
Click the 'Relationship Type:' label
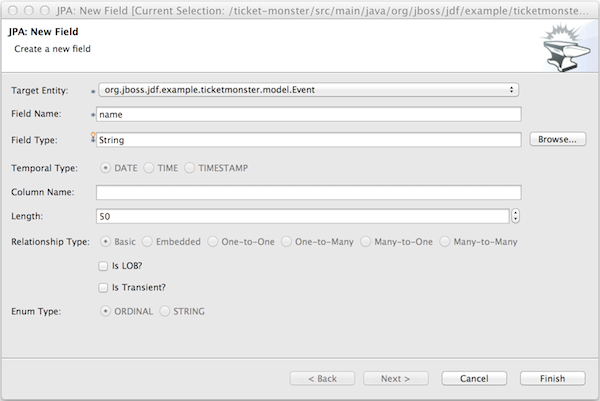pos(50,242)
